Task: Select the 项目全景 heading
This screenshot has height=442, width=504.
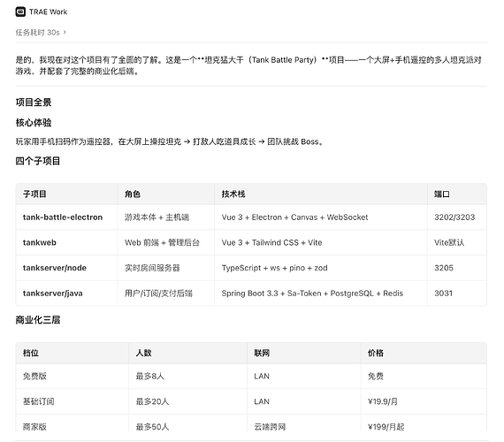Action: 34,103
